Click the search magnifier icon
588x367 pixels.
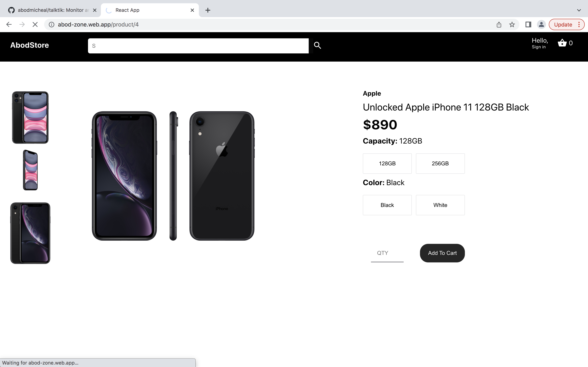(317, 45)
